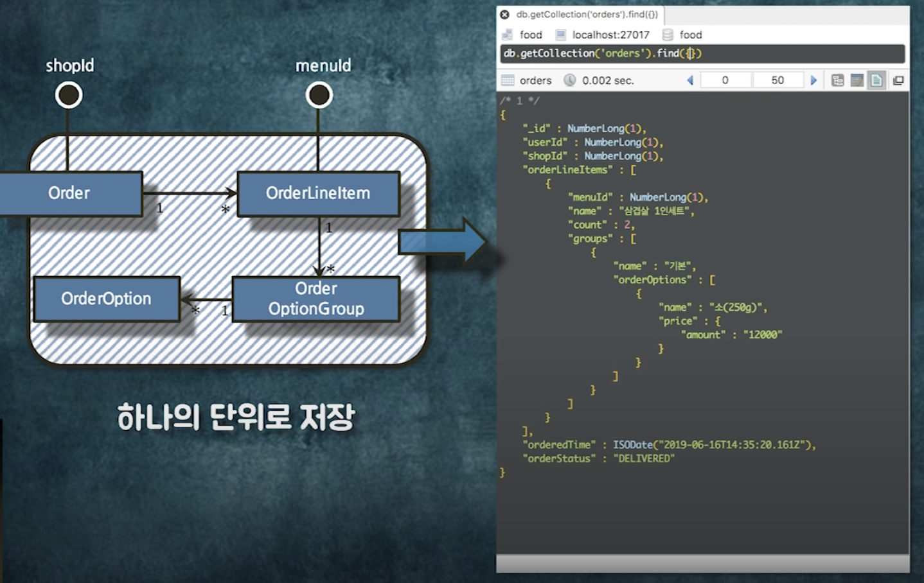
Task: Click the "shopId" : NumberLong(1) line
Action: 592,156
